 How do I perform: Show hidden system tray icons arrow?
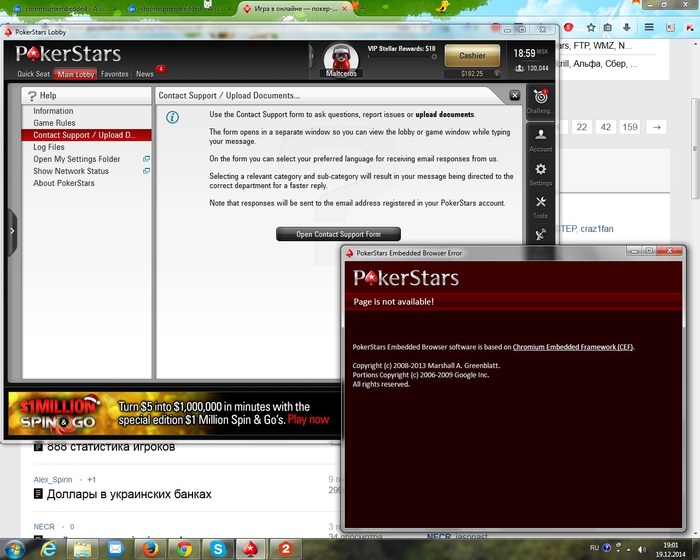coord(629,549)
